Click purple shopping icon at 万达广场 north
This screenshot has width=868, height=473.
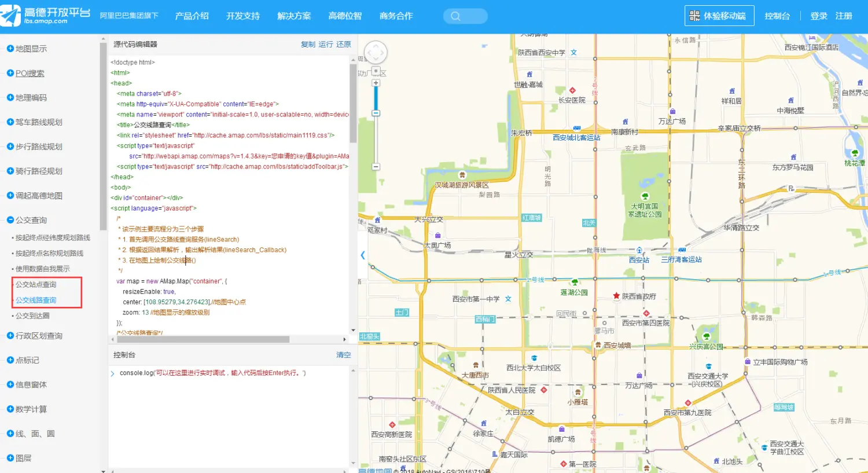[672, 111]
